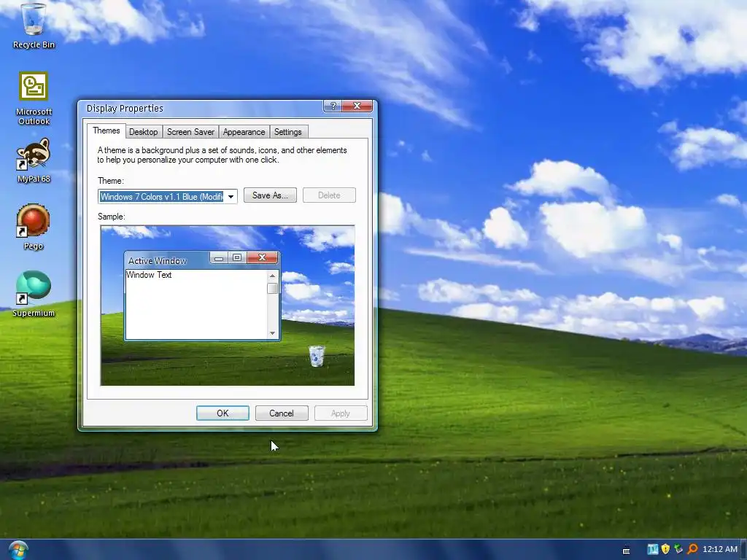Image resolution: width=747 pixels, height=560 pixels.
Task: Click the Show Desktop strip beside the clock
Action: coord(744,550)
